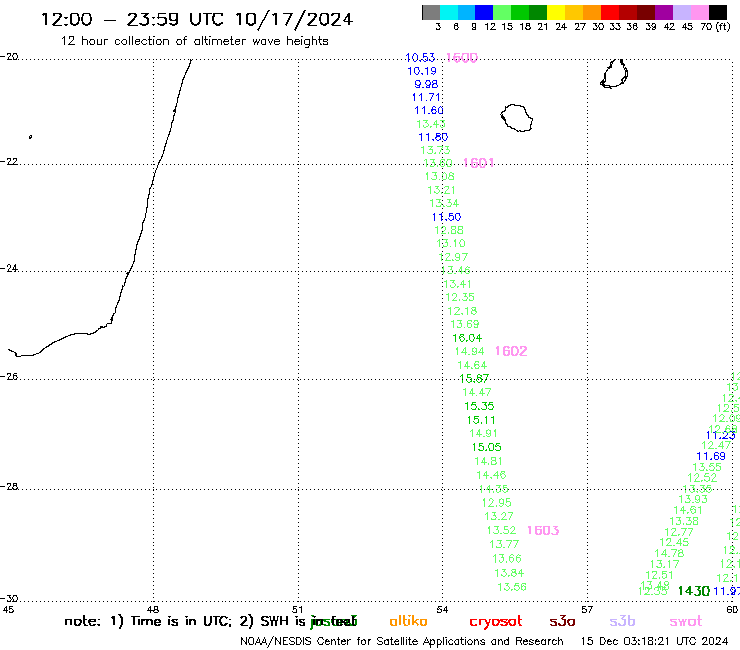Viewport: 740px width, 650px height.
Task: Click the wave height value 13.52
Action: click(501, 531)
